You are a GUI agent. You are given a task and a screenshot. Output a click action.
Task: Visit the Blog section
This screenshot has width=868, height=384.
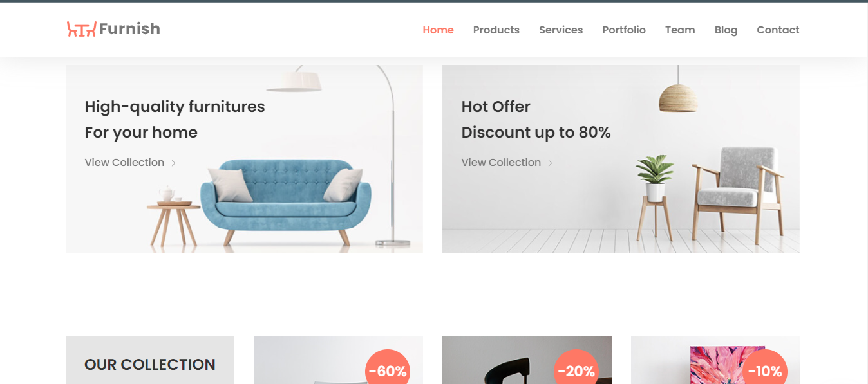tap(726, 30)
